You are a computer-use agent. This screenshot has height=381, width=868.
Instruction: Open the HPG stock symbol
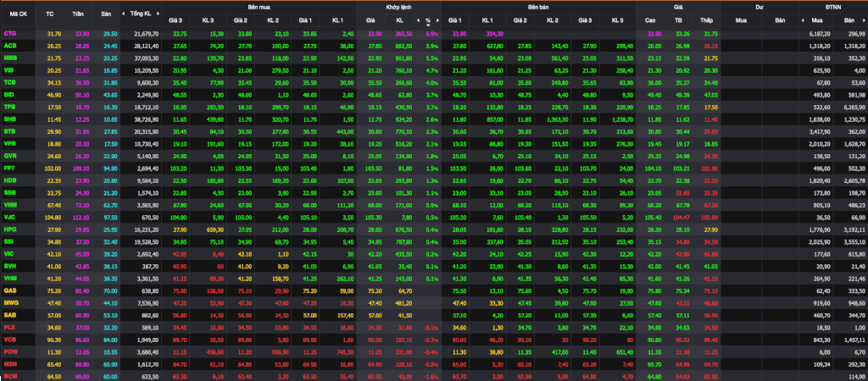click(x=9, y=228)
